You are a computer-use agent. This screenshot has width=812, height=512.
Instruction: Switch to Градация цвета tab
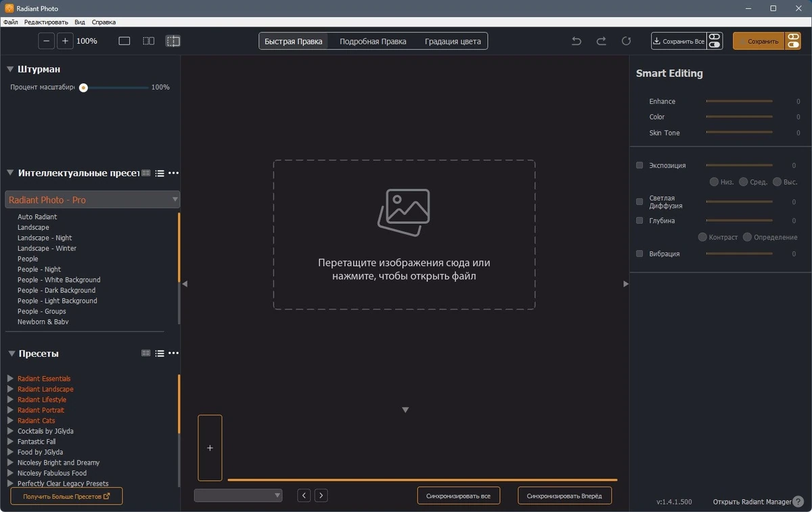453,41
